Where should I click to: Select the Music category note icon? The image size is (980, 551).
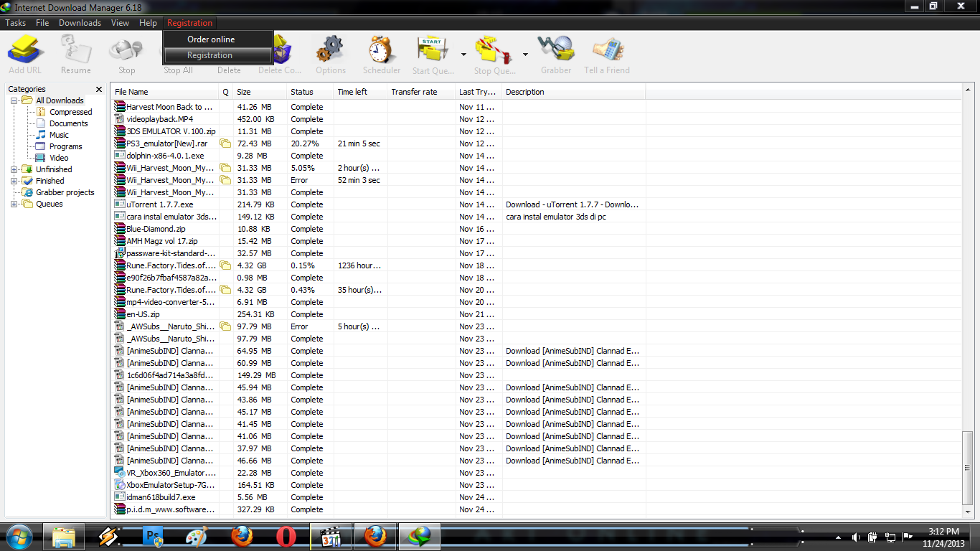coord(41,135)
